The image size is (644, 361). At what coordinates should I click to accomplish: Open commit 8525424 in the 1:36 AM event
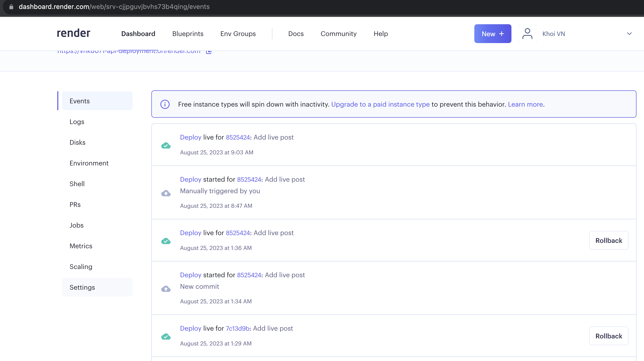[238, 233]
